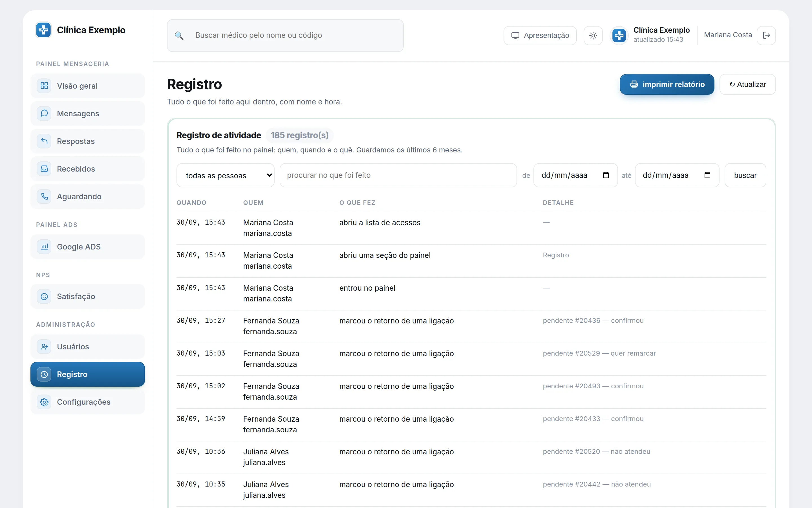Click the Registro clock icon
The height and width of the screenshot is (508, 812).
[x=44, y=374]
